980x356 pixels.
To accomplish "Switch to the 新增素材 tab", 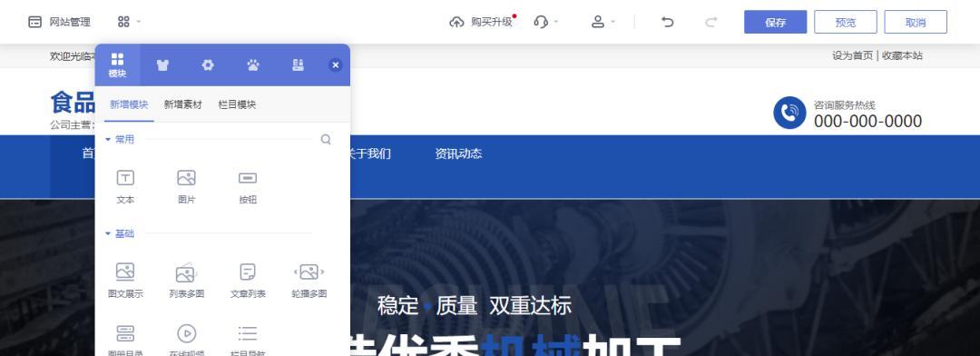I will click(x=183, y=104).
